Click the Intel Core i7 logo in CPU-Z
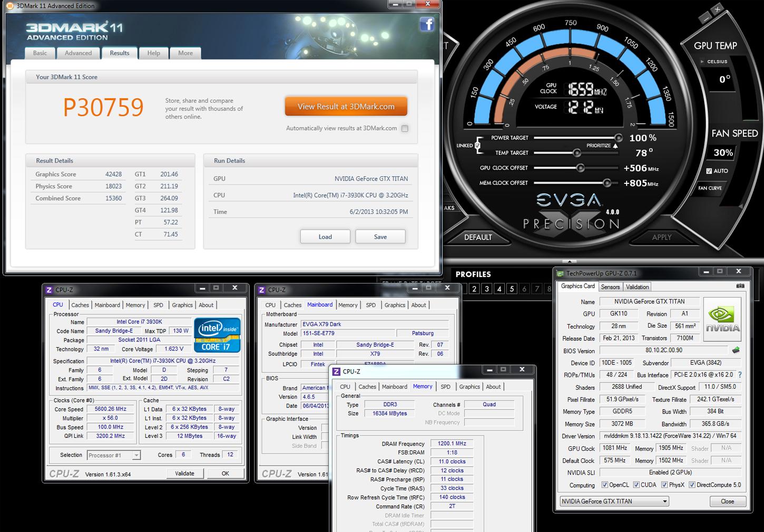 point(217,335)
